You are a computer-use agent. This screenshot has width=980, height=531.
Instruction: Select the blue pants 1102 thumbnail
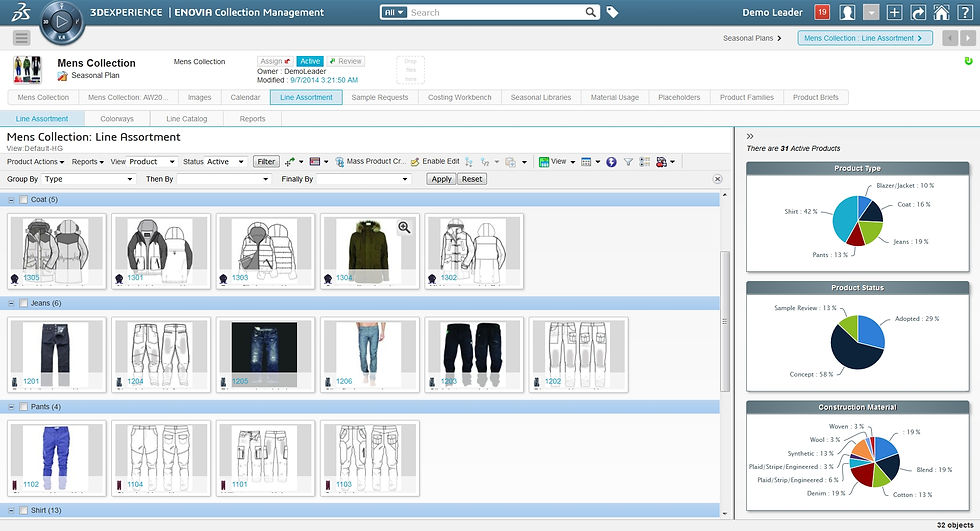(x=57, y=458)
